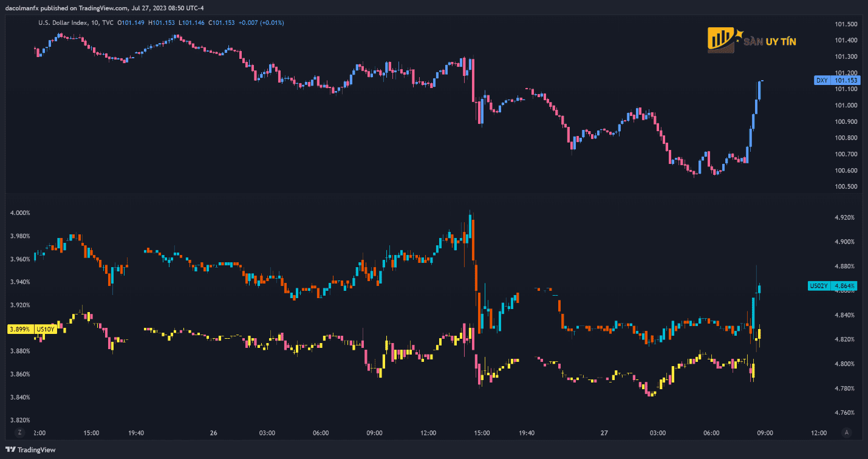Click the high value H101.153
Viewport: 868px width, 459px height.
click(x=162, y=22)
